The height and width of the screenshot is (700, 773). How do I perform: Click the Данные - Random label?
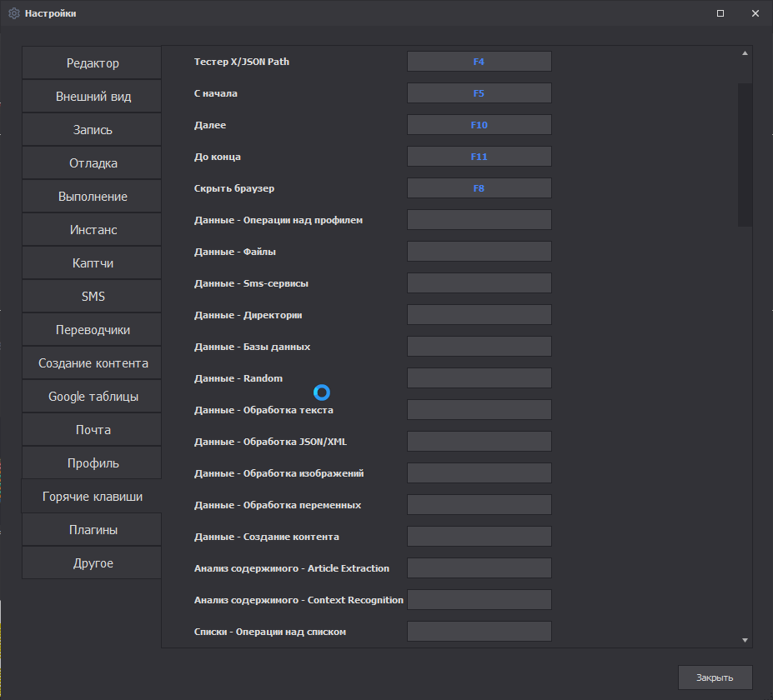click(x=238, y=378)
